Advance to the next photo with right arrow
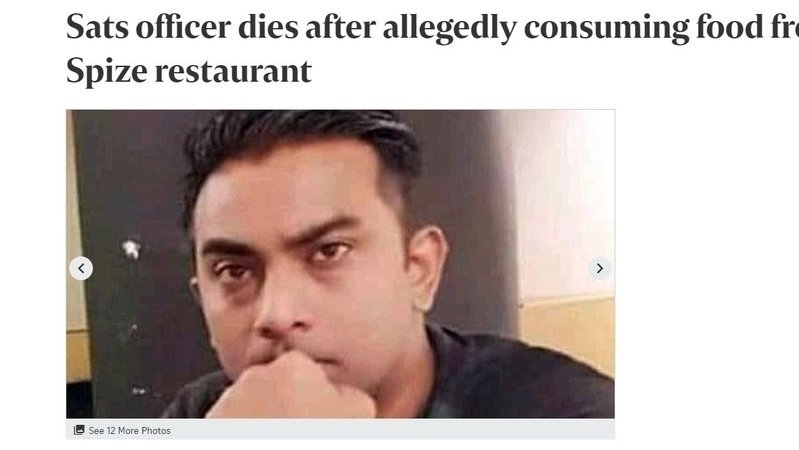The width and height of the screenshot is (799, 450). (x=600, y=268)
